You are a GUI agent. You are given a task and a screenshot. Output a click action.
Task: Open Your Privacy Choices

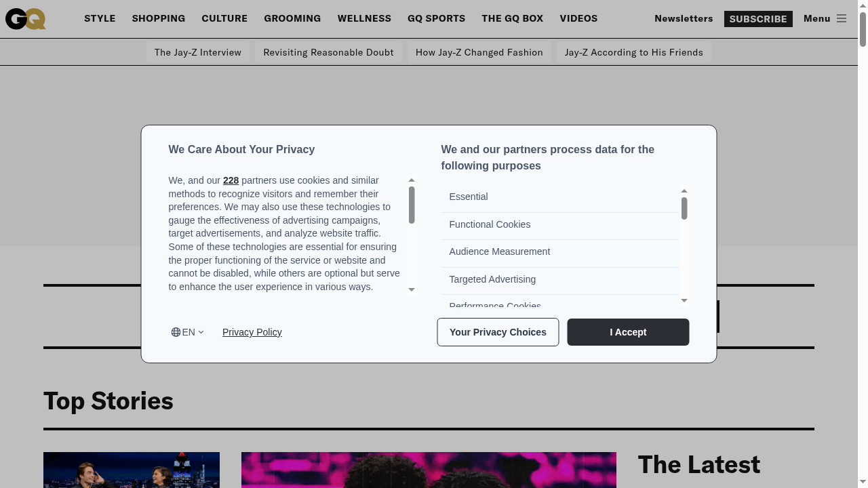(x=498, y=332)
